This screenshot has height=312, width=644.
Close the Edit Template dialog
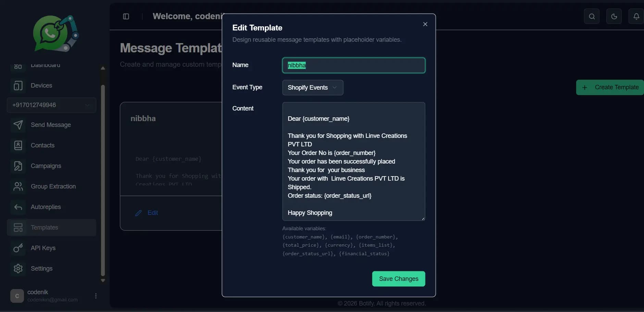[x=425, y=24]
